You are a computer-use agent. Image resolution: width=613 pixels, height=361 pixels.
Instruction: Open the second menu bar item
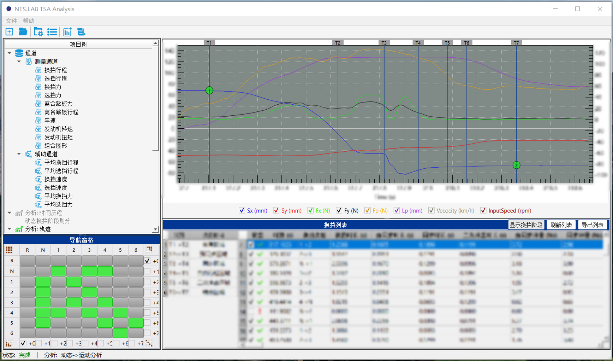[x=29, y=20]
